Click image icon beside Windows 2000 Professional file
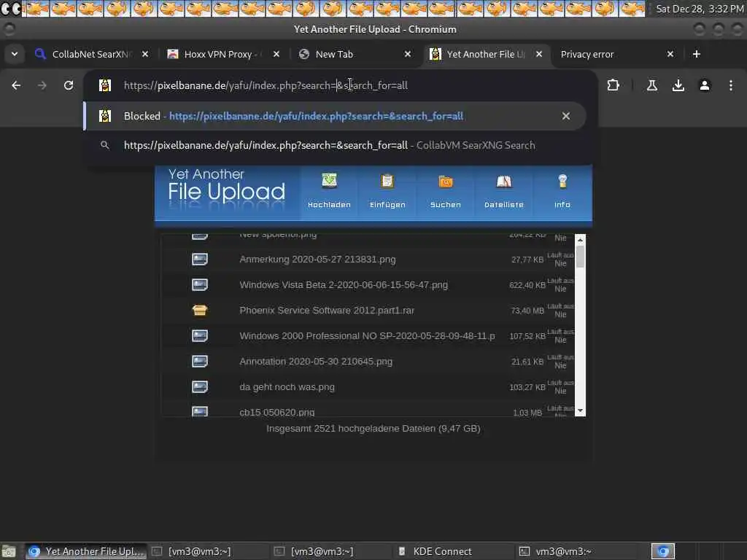The width and height of the screenshot is (747, 560). click(x=200, y=335)
